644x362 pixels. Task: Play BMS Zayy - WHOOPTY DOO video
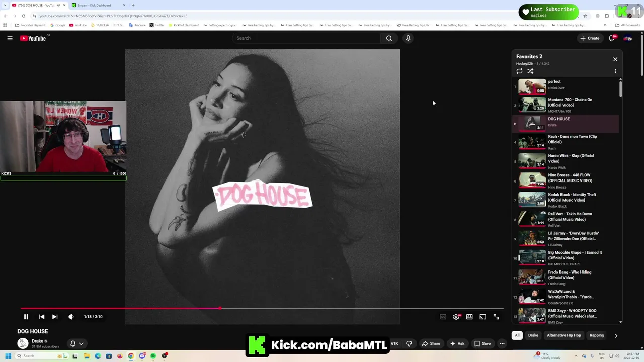(566, 316)
